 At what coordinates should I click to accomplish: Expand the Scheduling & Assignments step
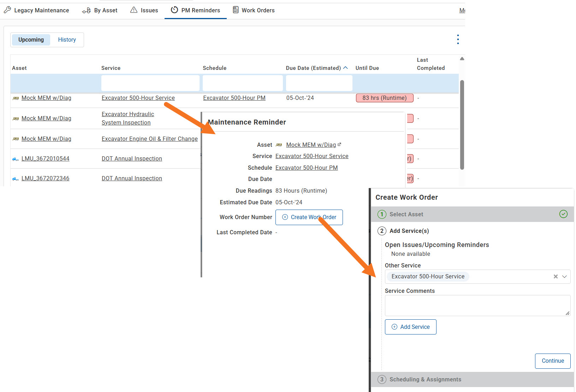pos(472,380)
